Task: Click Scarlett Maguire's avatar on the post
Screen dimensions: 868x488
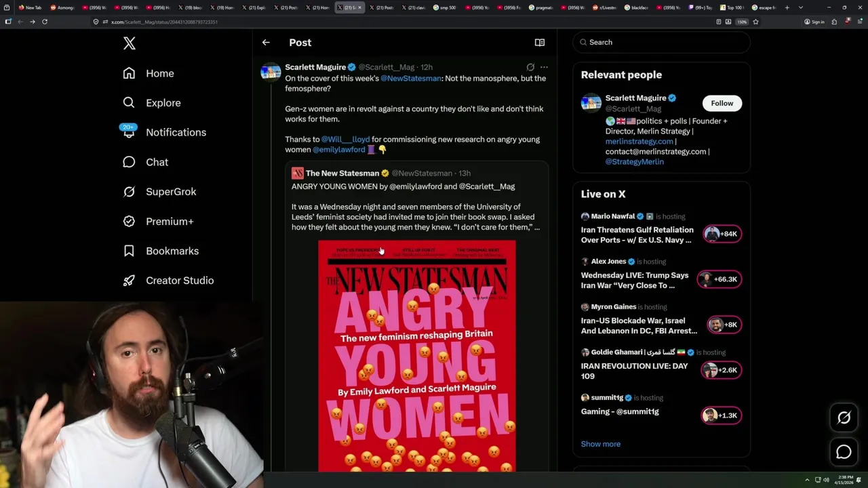Action: [x=271, y=72]
